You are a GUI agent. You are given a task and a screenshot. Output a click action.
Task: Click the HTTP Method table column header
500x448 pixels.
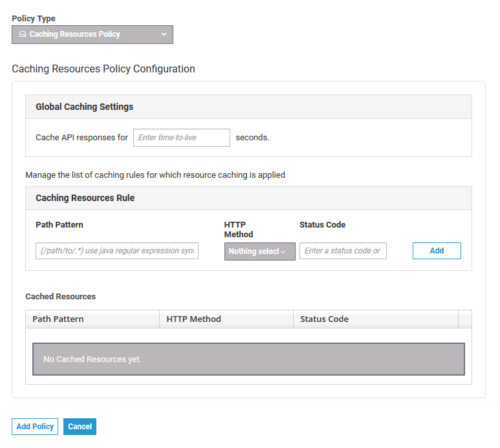[x=193, y=319]
